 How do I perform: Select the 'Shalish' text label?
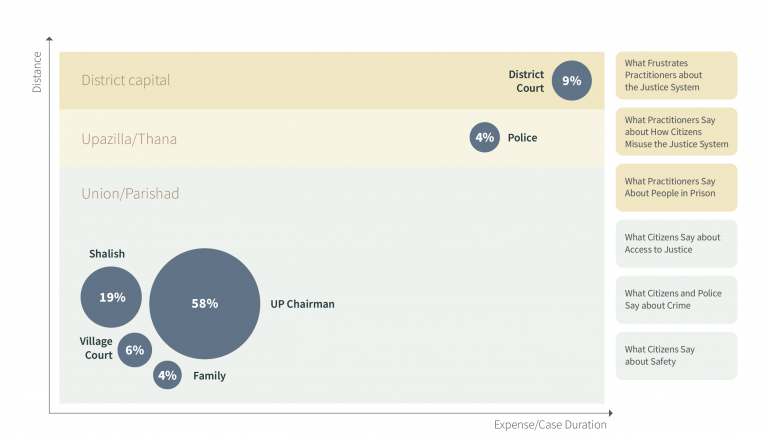click(x=107, y=254)
